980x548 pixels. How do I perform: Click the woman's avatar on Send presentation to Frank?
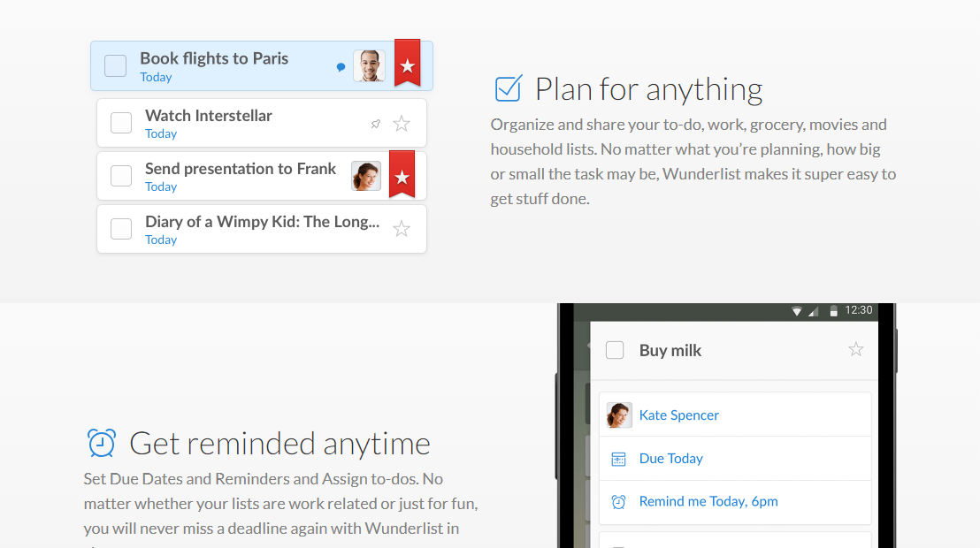click(x=366, y=176)
